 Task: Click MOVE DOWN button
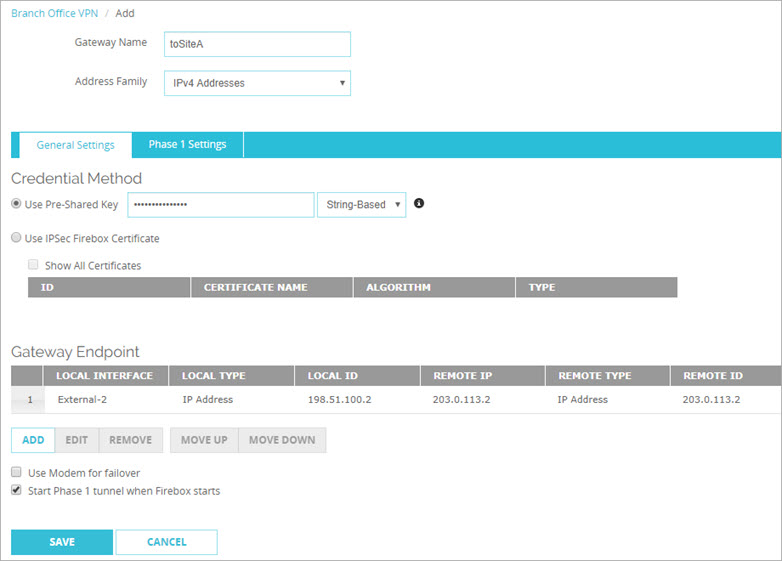pos(282,440)
